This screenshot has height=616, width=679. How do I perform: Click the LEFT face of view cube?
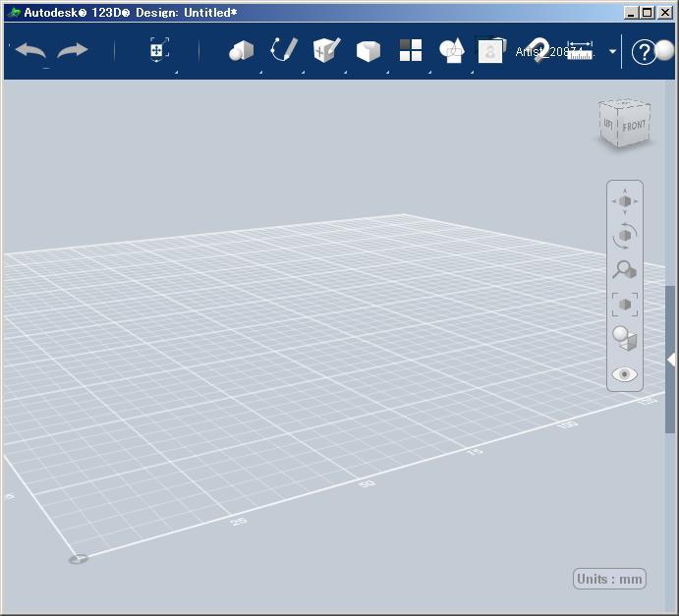pyautogui.click(x=608, y=124)
